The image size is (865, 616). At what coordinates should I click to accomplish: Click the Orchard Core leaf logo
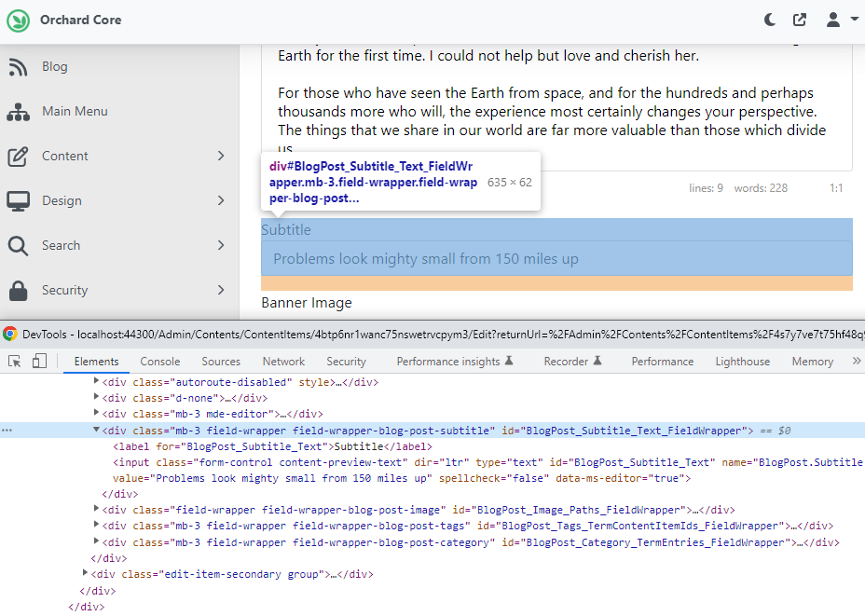pos(19,21)
